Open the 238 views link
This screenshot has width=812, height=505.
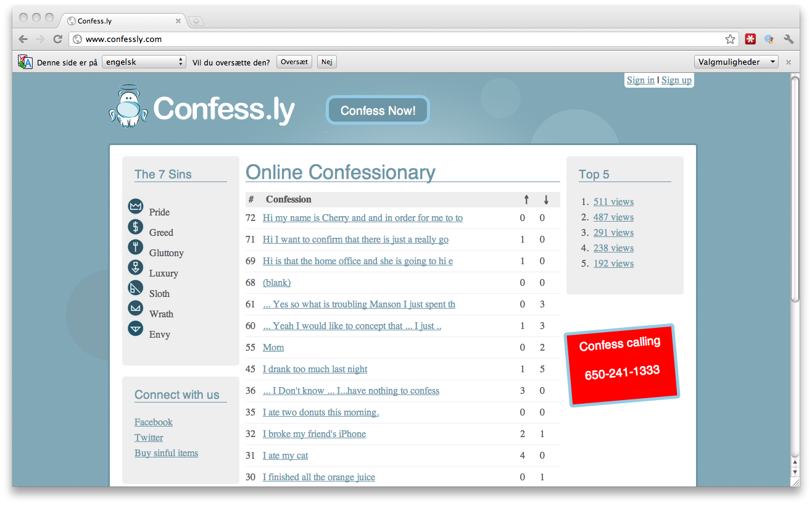pyautogui.click(x=613, y=248)
